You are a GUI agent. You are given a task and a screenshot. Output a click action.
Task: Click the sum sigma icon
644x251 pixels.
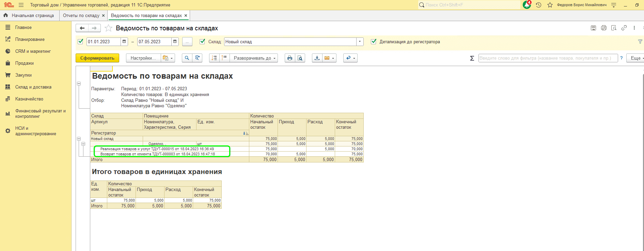click(x=472, y=58)
